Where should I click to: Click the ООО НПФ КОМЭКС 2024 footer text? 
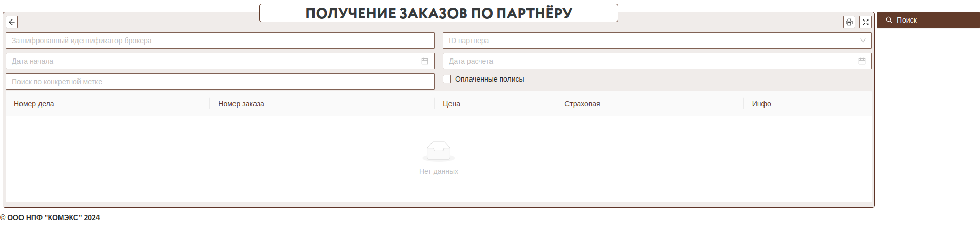pyautogui.click(x=50, y=218)
